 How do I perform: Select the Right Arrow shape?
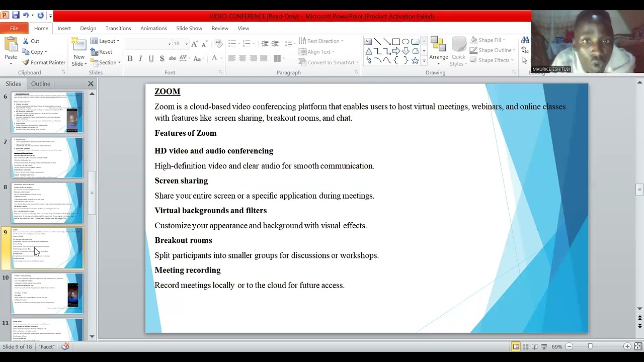point(396,51)
